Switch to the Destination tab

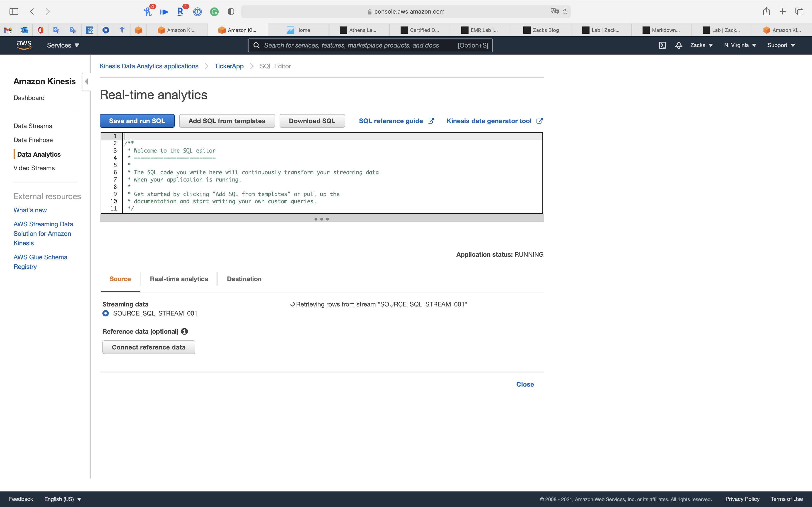point(244,279)
